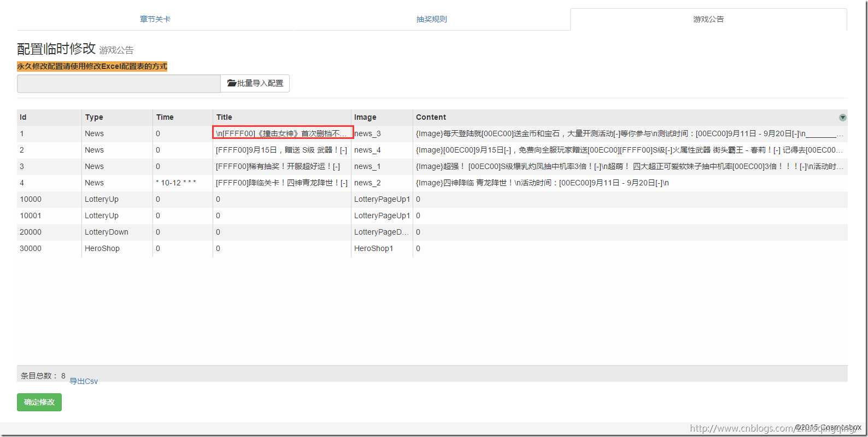
Task: Select the Time cell "* 10-12 * * *"
Action: tap(183, 183)
